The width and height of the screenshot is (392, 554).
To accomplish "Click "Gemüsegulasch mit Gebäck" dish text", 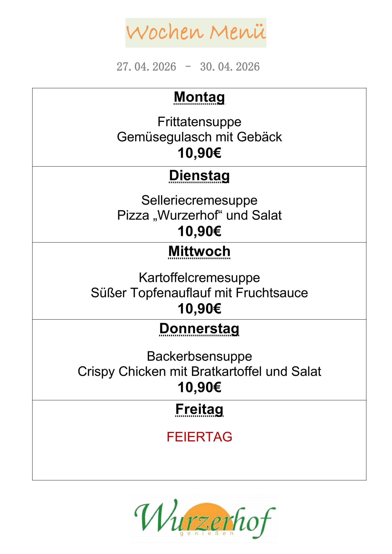I will [x=199, y=137].
